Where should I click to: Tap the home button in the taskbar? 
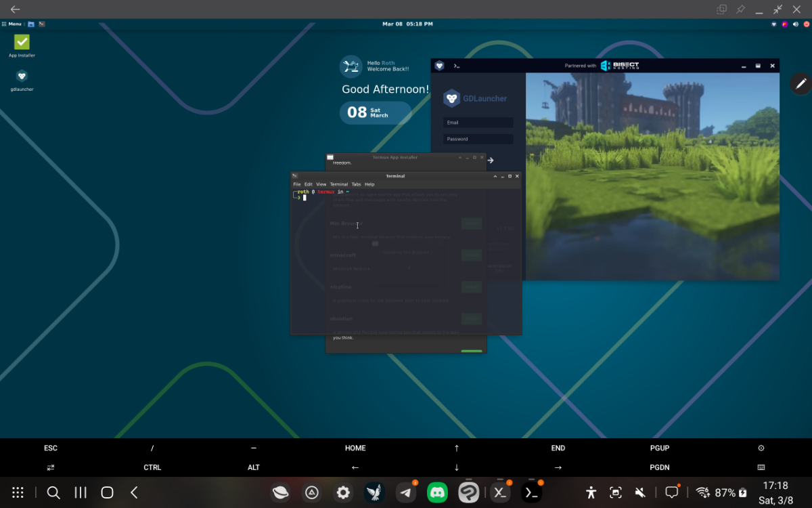107,493
